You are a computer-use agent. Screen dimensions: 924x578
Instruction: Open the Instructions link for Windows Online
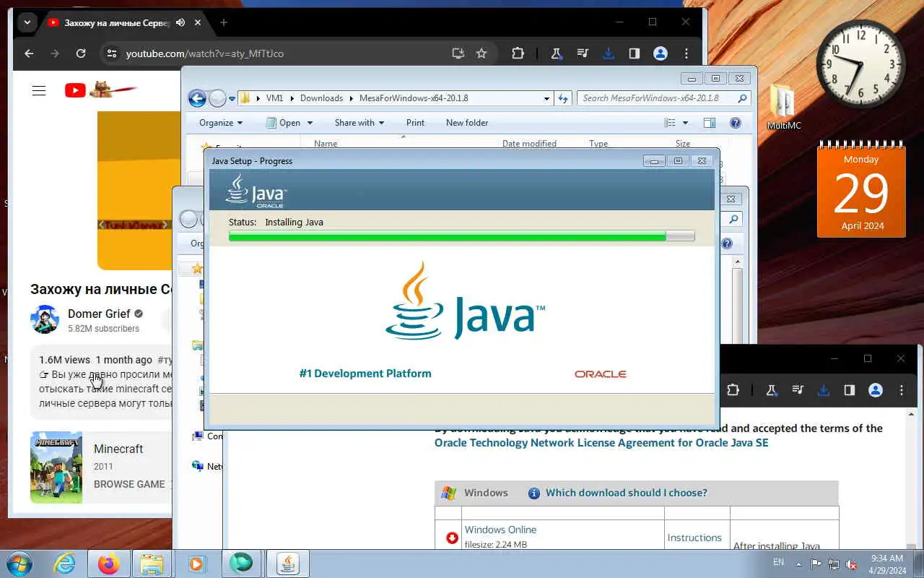coord(694,538)
